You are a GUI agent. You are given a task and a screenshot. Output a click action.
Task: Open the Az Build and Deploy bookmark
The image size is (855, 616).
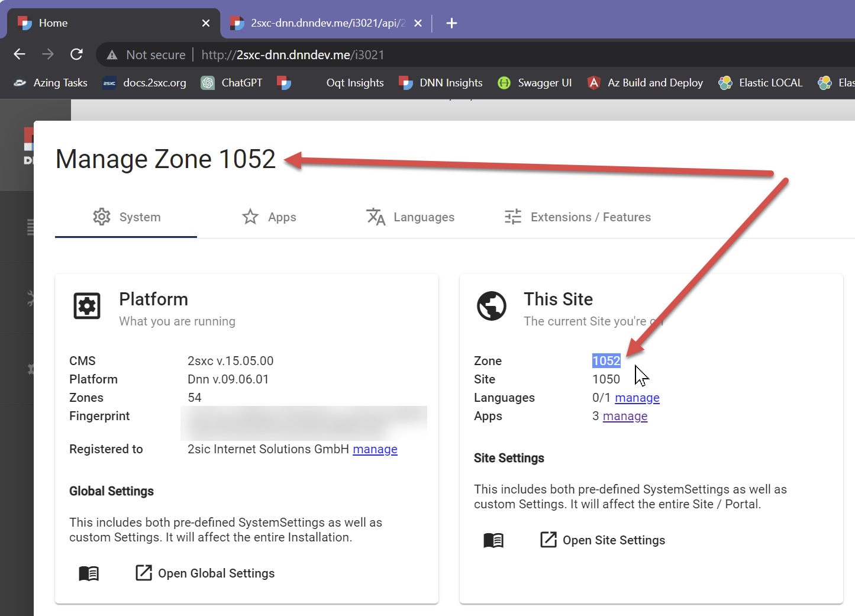(644, 83)
